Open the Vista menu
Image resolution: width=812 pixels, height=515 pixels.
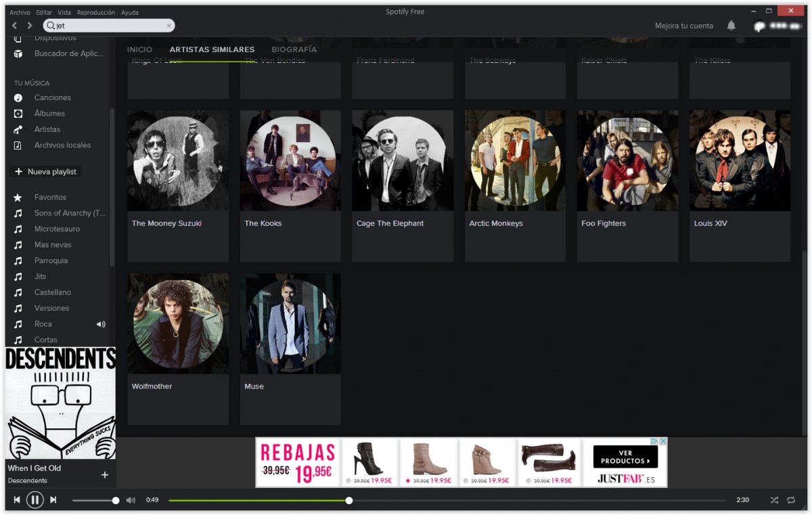(64, 12)
